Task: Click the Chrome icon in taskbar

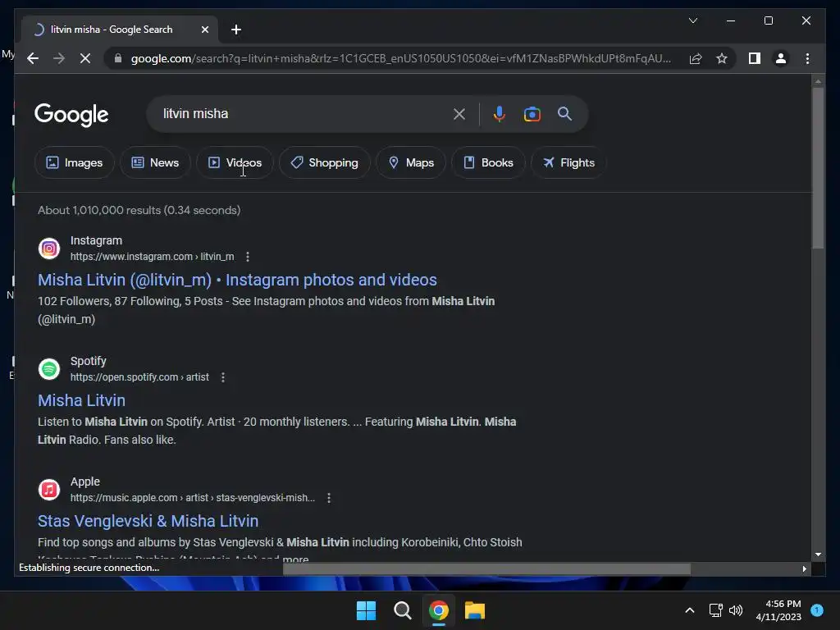Action: 438,610
